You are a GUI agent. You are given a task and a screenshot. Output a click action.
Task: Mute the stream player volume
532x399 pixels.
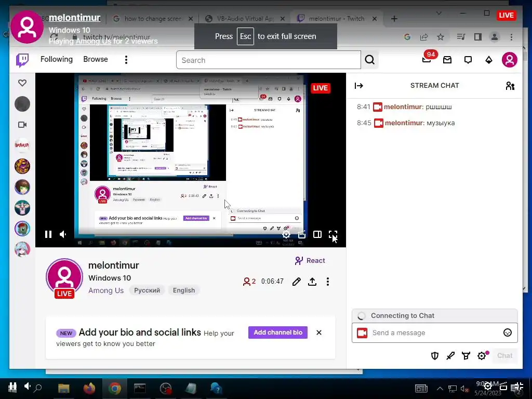(63, 234)
